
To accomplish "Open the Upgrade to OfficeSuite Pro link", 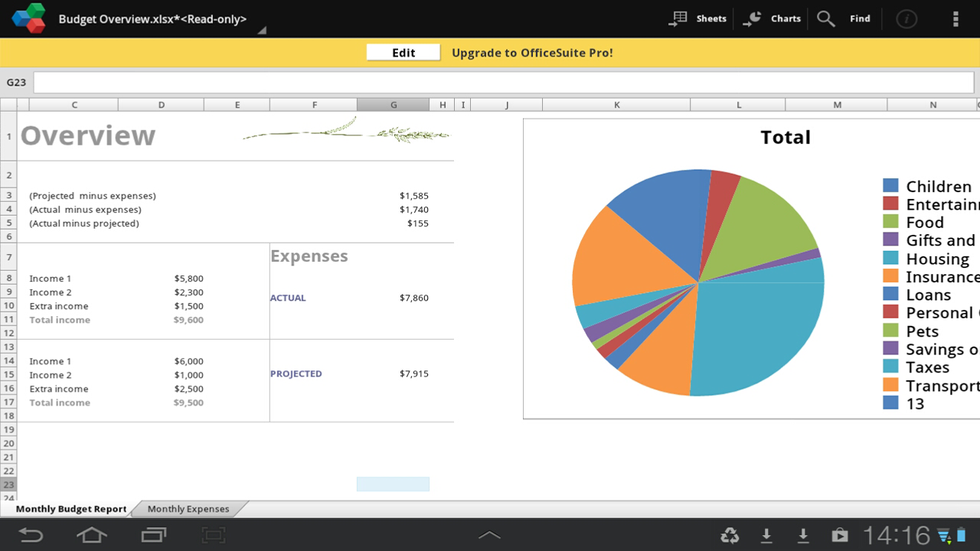I will tap(532, 53).
